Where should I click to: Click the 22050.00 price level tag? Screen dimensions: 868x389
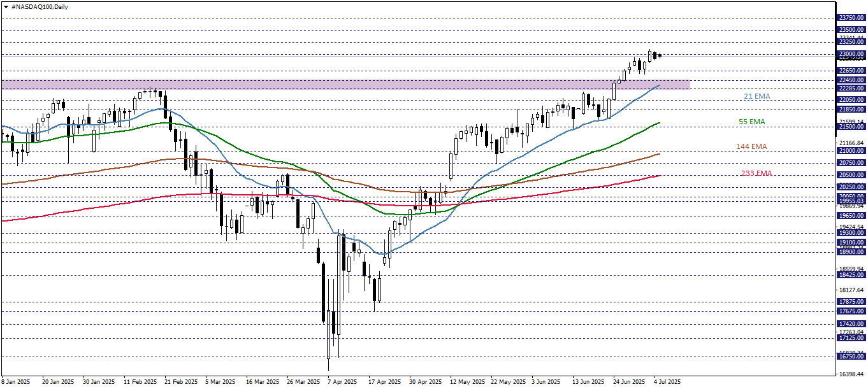point(851,99)
